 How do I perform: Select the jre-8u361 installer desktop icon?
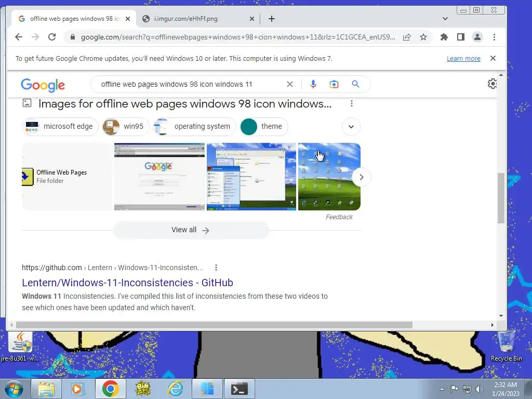pyautogui.click(x=20, y=347)
